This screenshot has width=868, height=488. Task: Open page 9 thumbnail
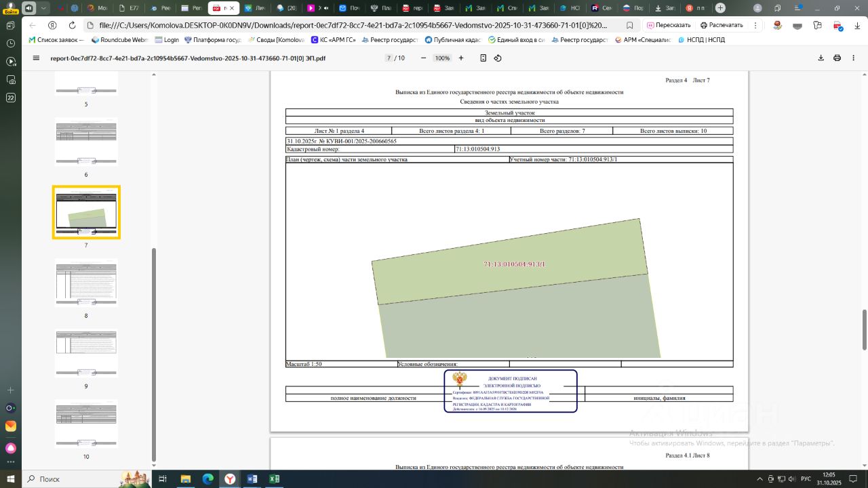(86, 353)
